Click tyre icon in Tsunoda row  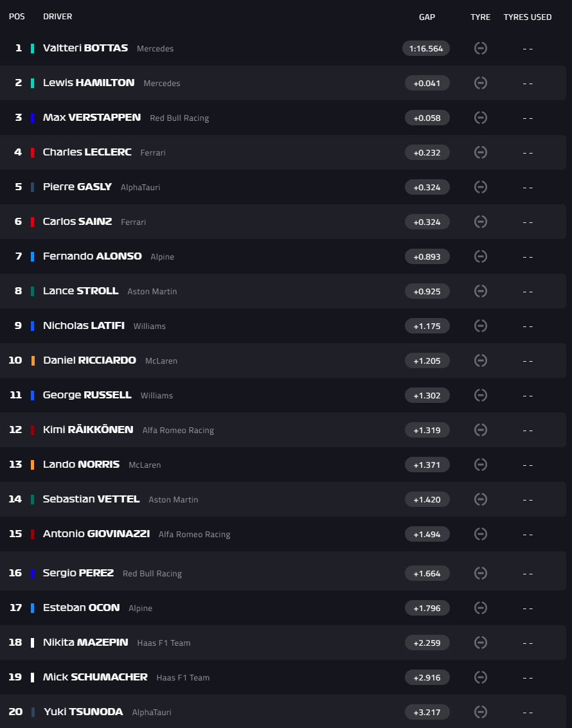[x=481, y=712]
